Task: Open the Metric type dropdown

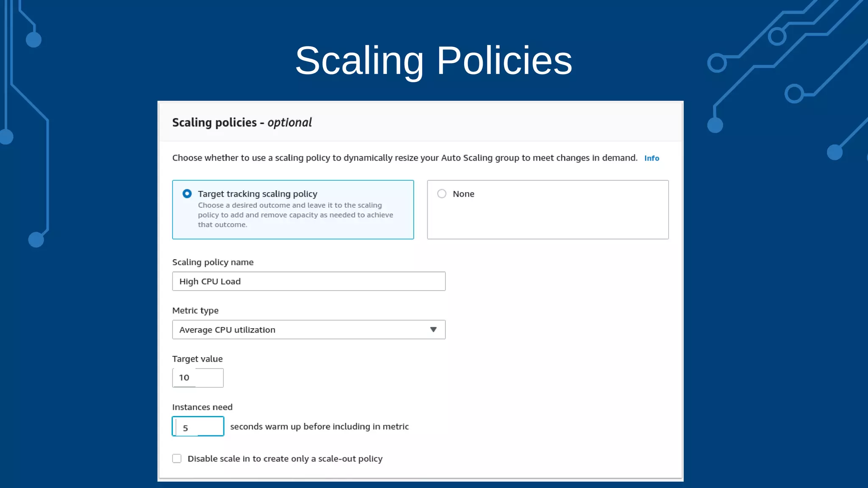Action: coord(309,330)
